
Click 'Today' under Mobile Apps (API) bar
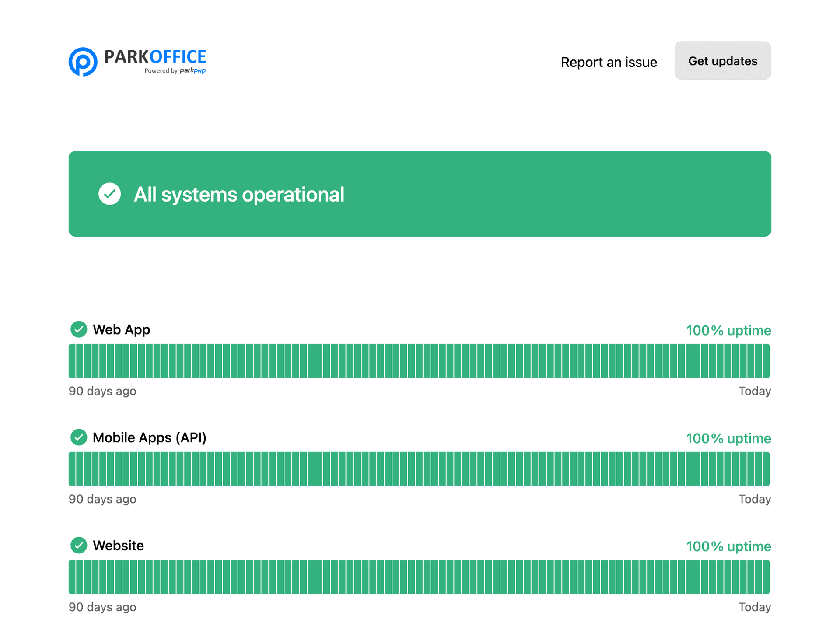754,499
